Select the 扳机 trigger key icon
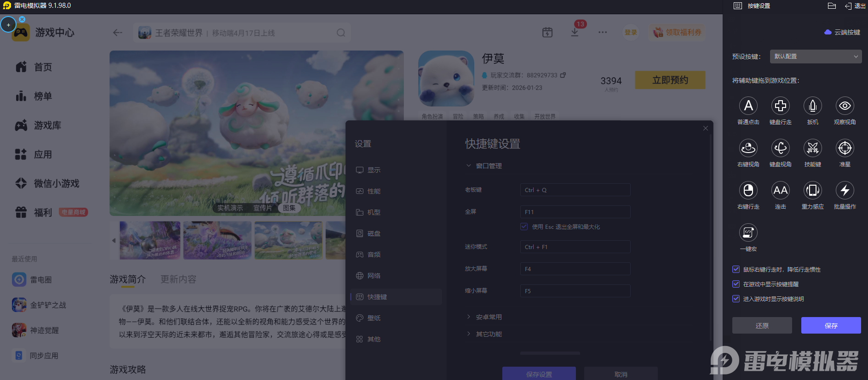868x380 pixels. pos(813,106)
